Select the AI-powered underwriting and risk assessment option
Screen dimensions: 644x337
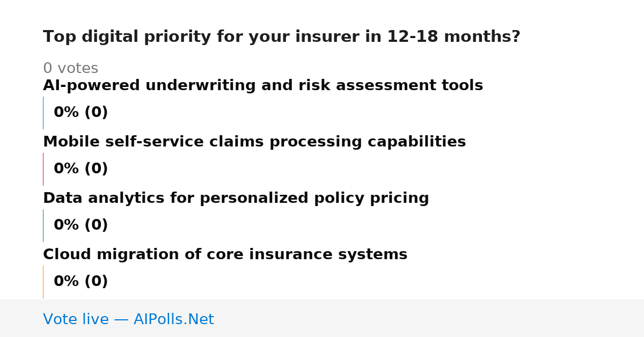[x=263, y=86]
